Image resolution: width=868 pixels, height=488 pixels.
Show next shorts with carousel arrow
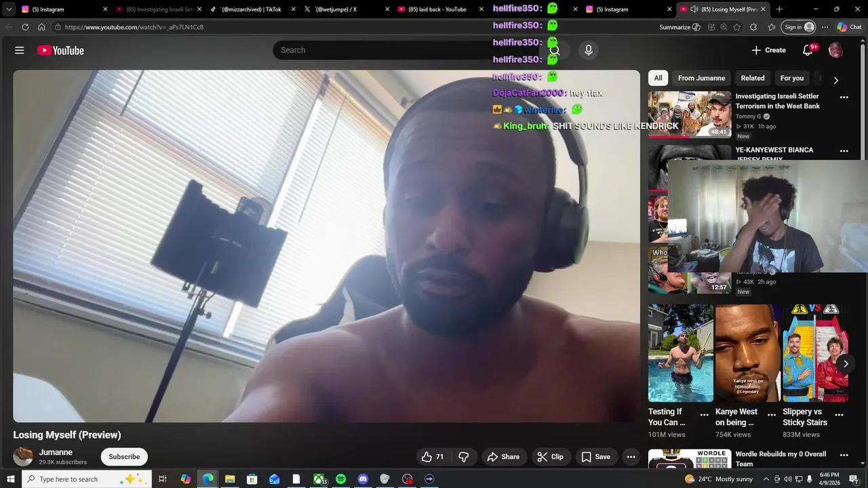[846, 364]
